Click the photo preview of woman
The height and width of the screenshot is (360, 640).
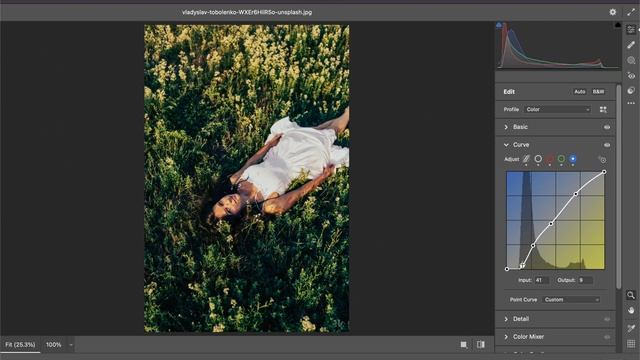click(x=247, y=178)
